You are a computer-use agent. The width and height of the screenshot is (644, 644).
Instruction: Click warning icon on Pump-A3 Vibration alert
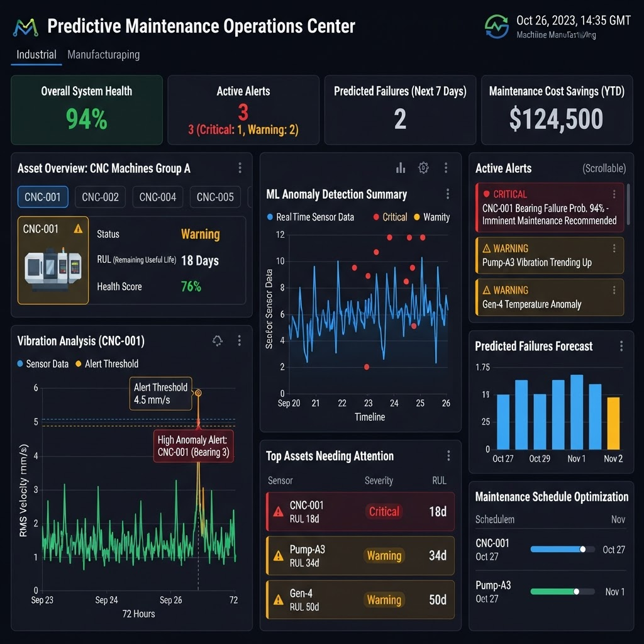[x=487, y=248]
